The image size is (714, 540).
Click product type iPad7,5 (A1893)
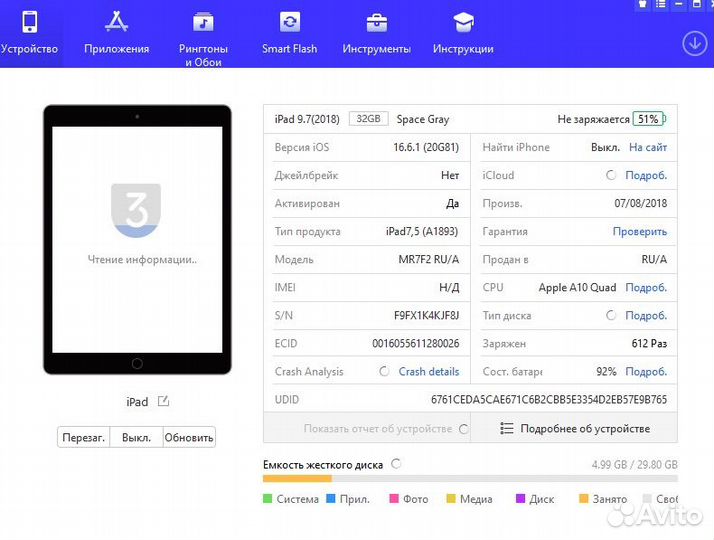(x=422, y=231)
